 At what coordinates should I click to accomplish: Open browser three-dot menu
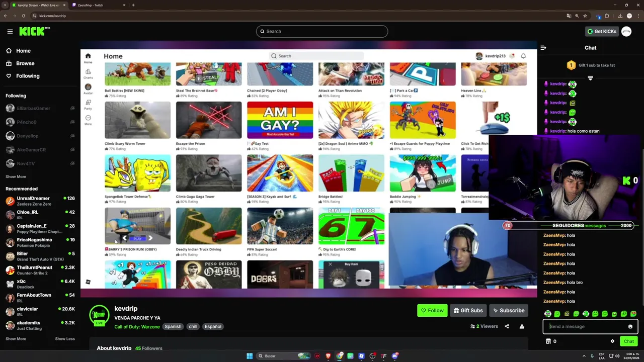pos(638,16)
